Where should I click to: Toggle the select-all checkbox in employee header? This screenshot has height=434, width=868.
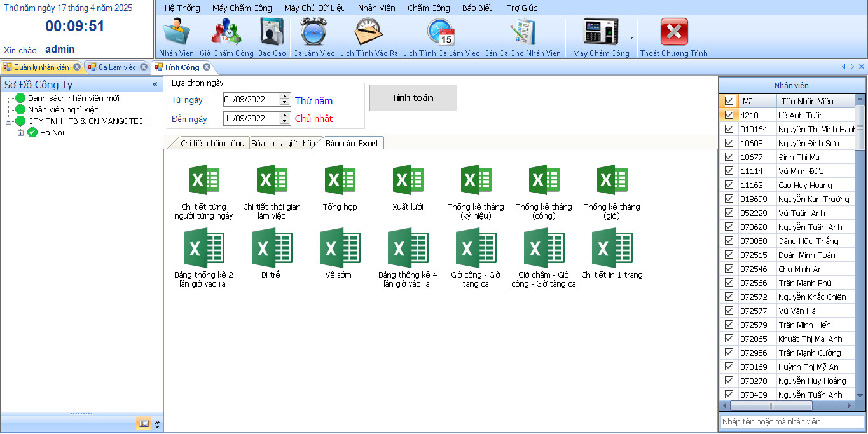pos(729,101)
